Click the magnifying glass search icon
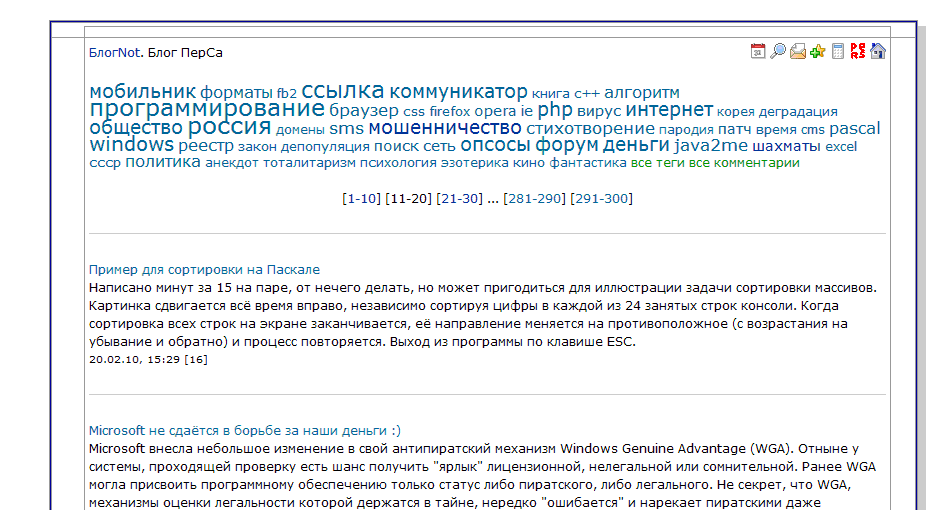 [778, 51]
